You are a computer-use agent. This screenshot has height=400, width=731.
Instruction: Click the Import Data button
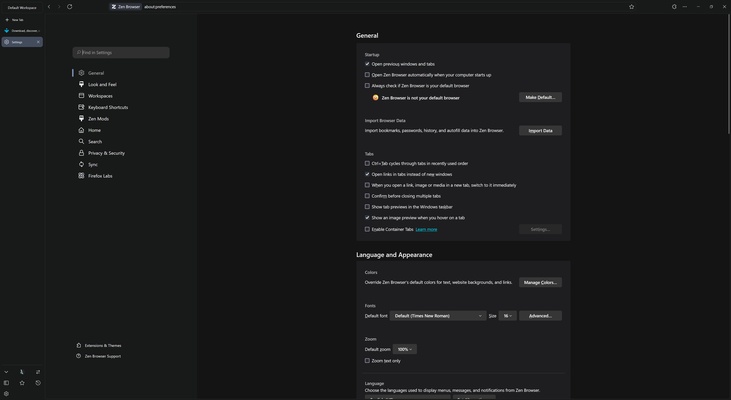click(540, 131)
